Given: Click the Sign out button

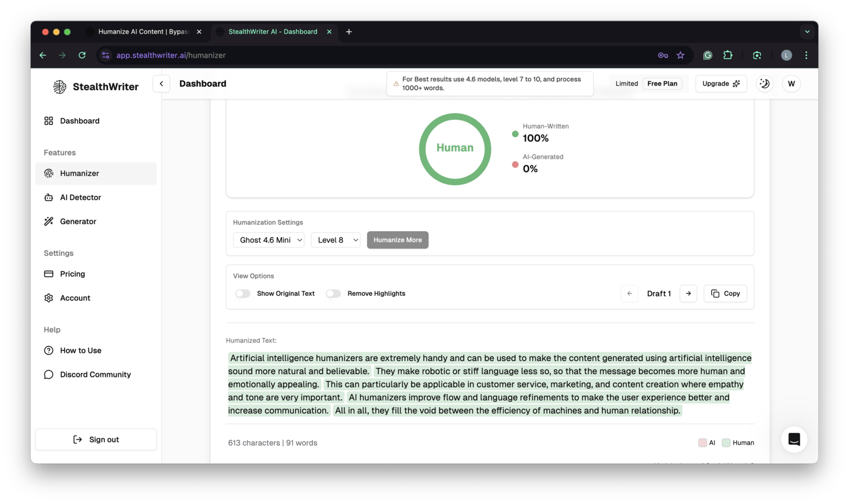Looking at the screenshot, I should pos(96,440).
